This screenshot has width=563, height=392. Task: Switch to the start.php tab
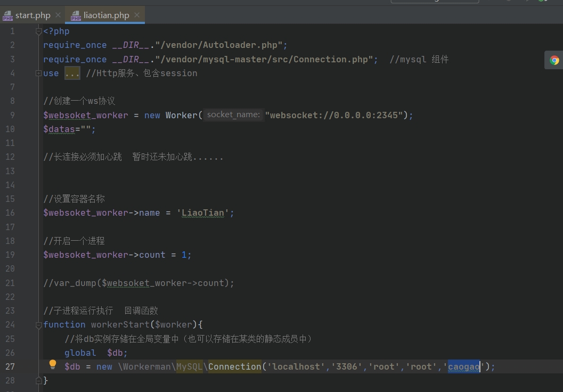coord(32,15)
